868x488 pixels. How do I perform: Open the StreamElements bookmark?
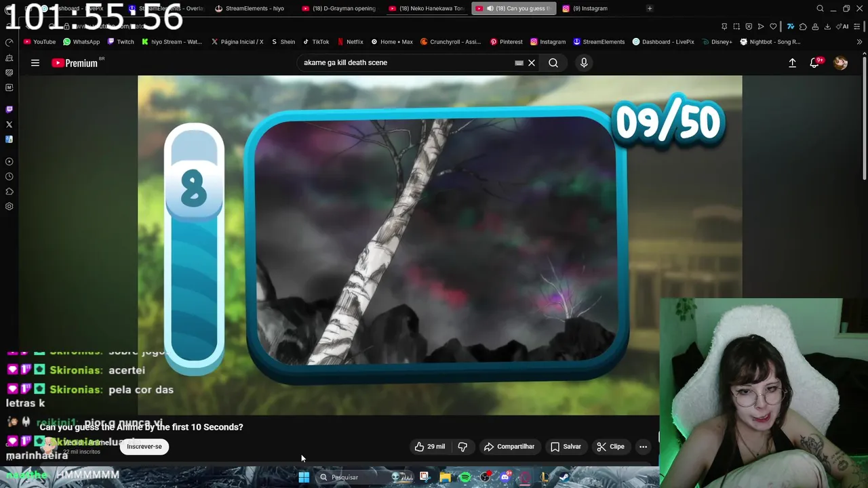coord(599,42)
